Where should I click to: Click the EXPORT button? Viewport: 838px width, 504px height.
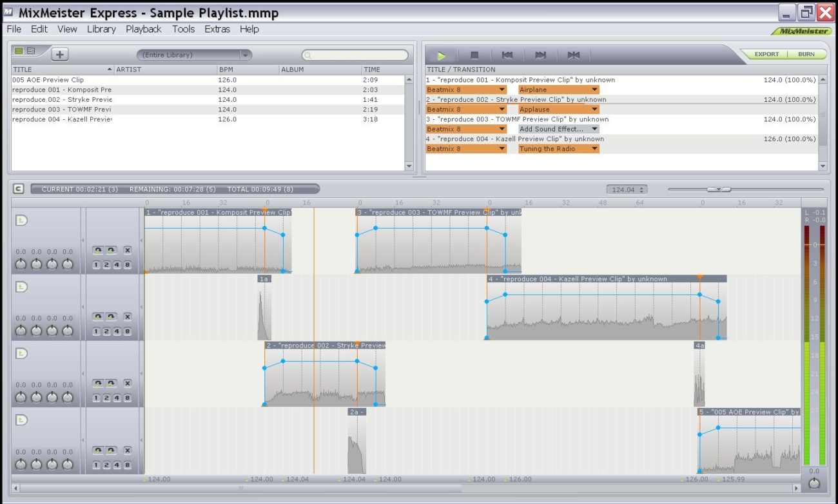766,55
